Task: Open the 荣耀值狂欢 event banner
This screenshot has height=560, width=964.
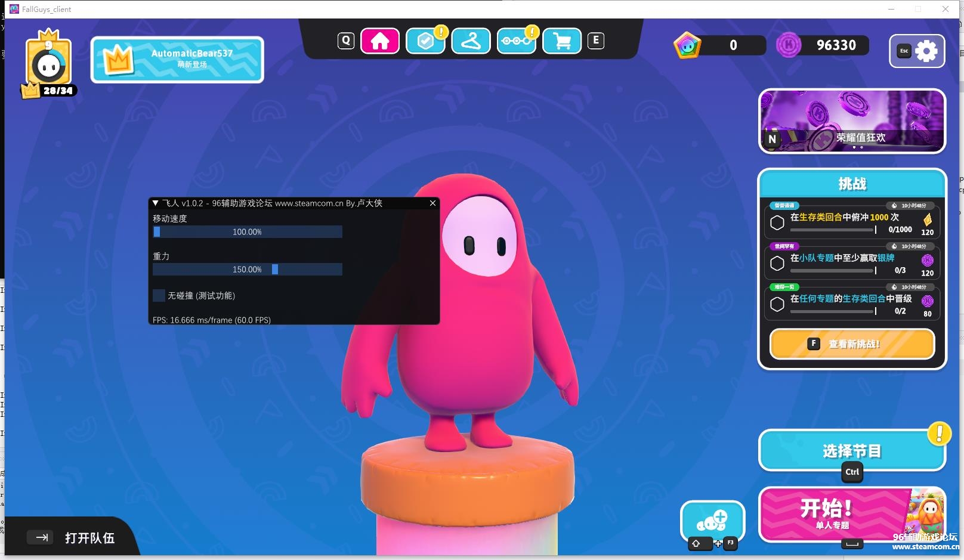Action: [852, 121]
